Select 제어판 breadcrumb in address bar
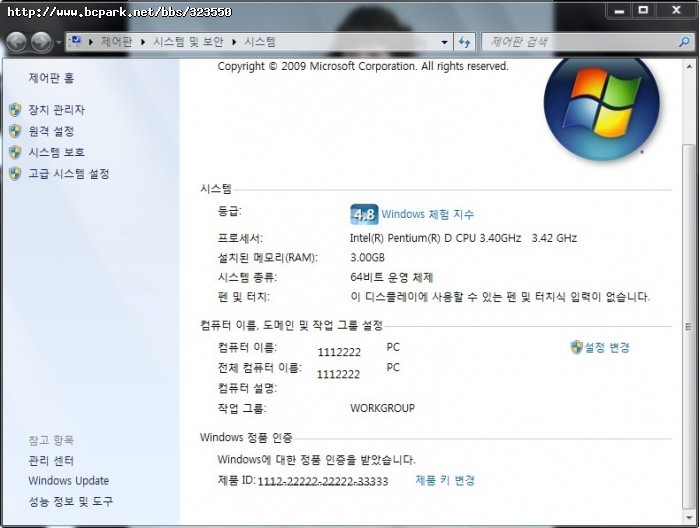Screen dimensions: 700x528 [117, 42]
